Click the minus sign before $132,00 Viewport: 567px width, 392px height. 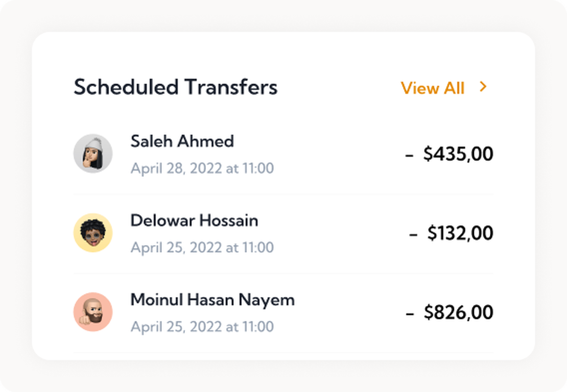click(413, 235)
